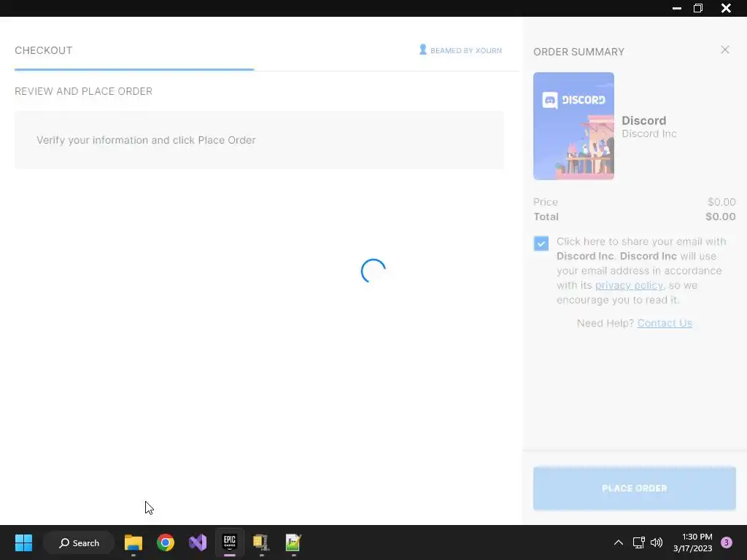Close the Order Summary panel
Viewport: 747px width, 560px height.
tap(724, 50)
